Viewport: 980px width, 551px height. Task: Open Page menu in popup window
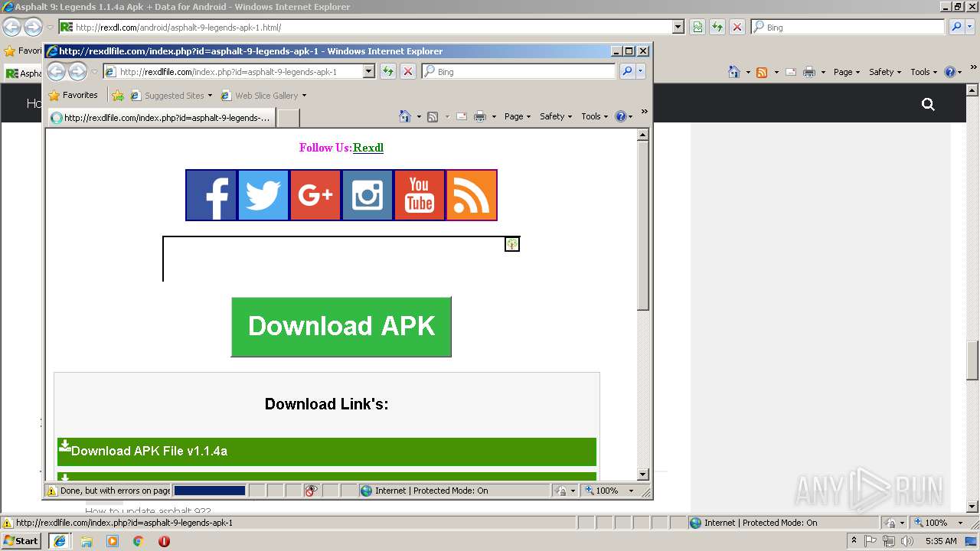point(518,116)
